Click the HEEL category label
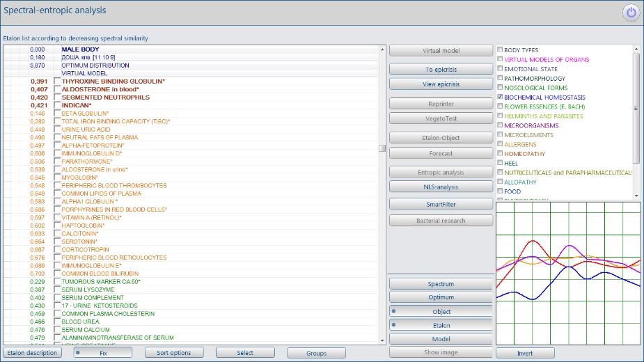 pos(511,163)
